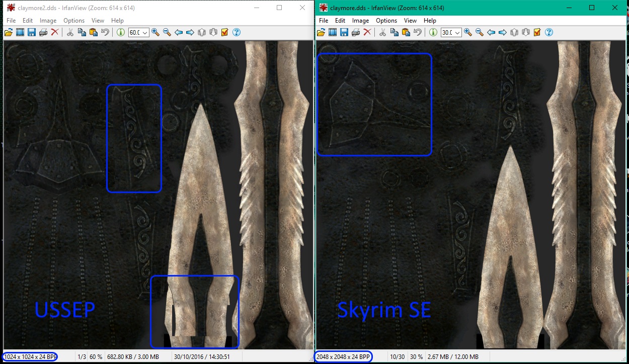Click status bar entry "10/30"

coord(397,356)
